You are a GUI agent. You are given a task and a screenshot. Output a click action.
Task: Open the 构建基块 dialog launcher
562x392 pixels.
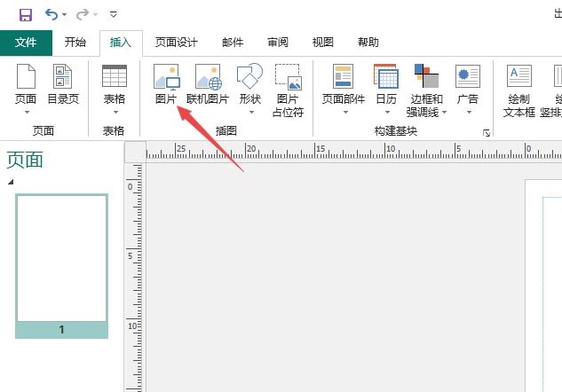point(487,133)
